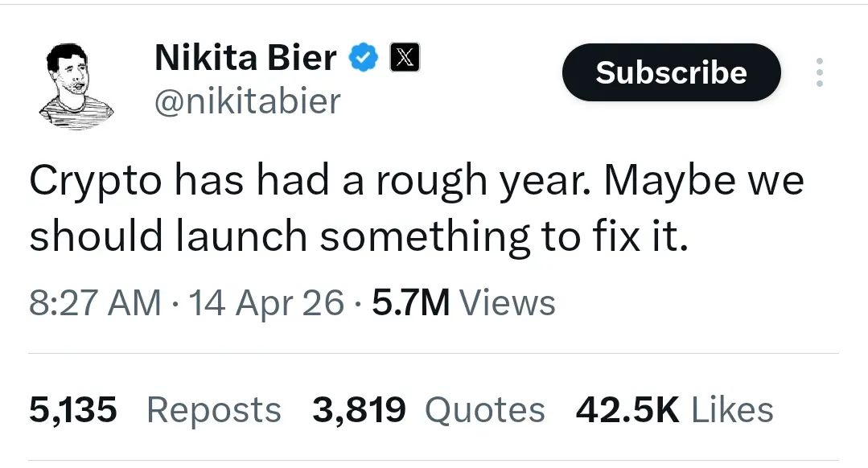Click the @nikitabier handle
The image size is (868, 468).
[247, 101]
